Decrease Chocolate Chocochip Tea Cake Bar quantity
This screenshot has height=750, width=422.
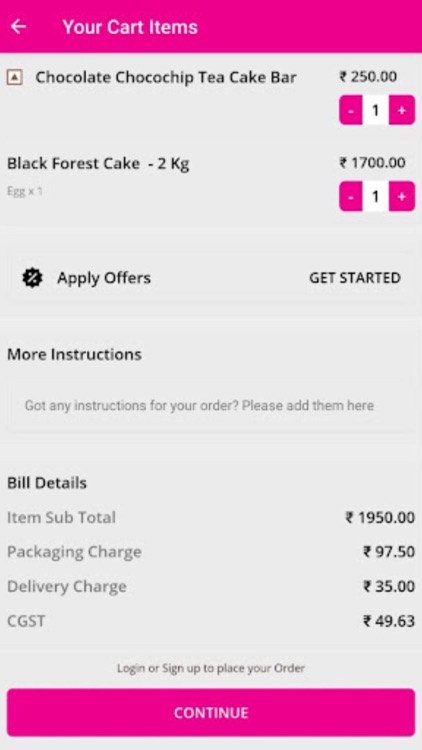[351, 110]
